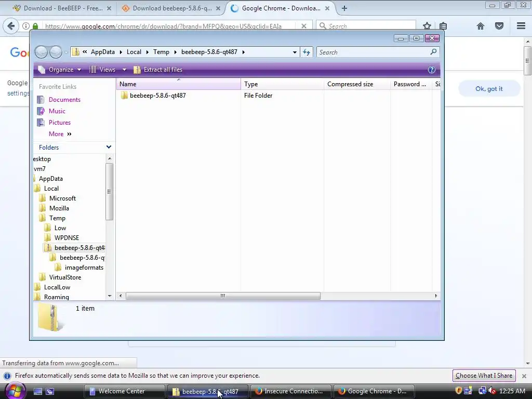Click the Explorer refresh button
This screenshot has width=532, height=399.
[x=307, y=52]
